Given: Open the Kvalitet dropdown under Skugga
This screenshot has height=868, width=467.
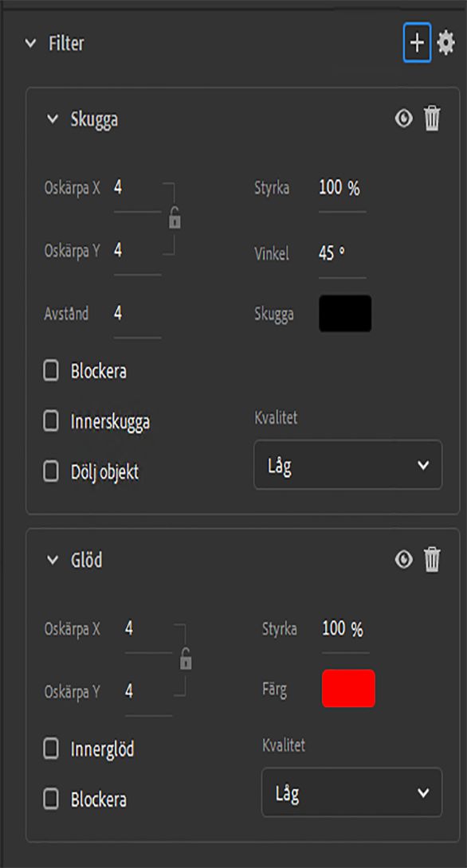Looking at the screenshot, I should (347, 465).
